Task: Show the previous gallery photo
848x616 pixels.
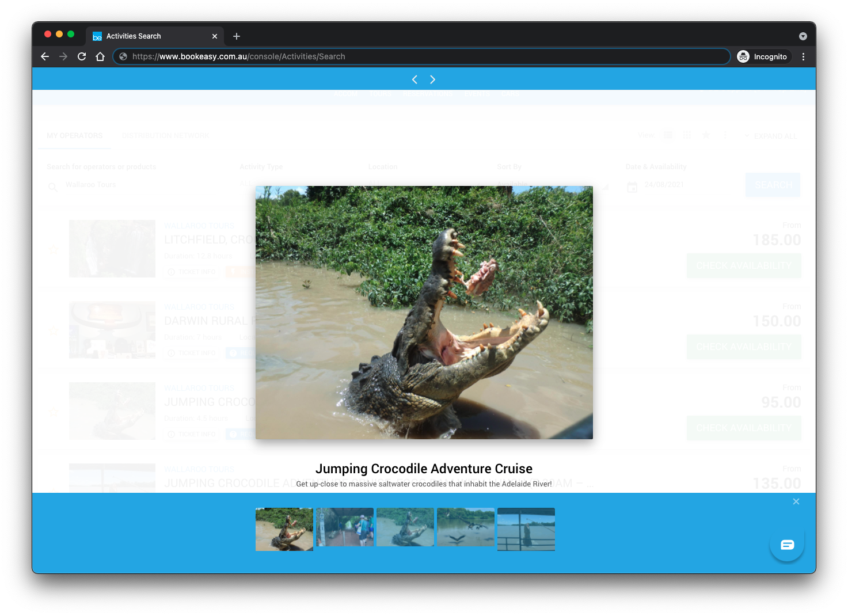Action: click(415, 79)
